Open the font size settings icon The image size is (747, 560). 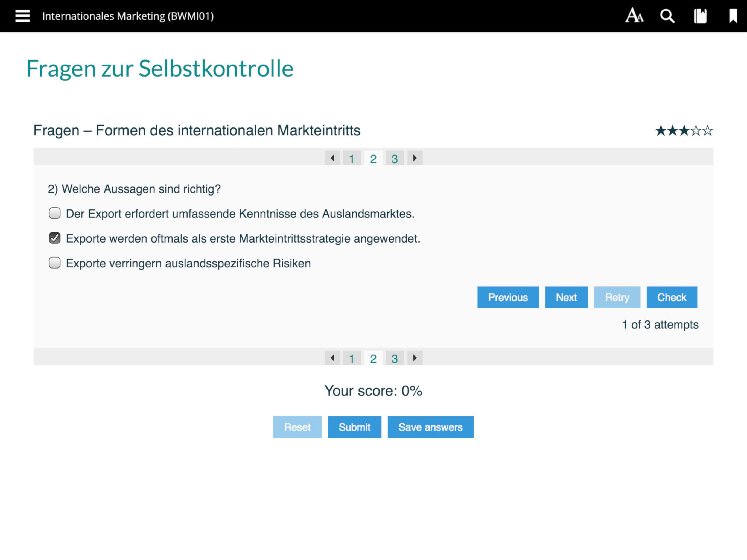click(x=634, y=16)
